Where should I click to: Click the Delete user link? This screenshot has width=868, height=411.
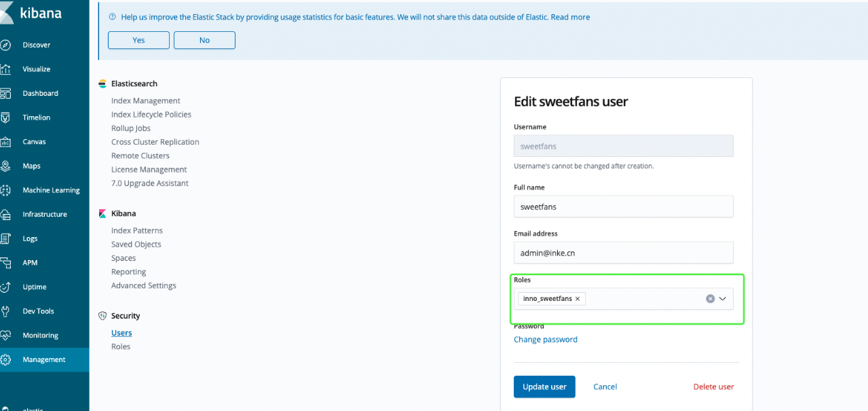(x=713, y=387)
